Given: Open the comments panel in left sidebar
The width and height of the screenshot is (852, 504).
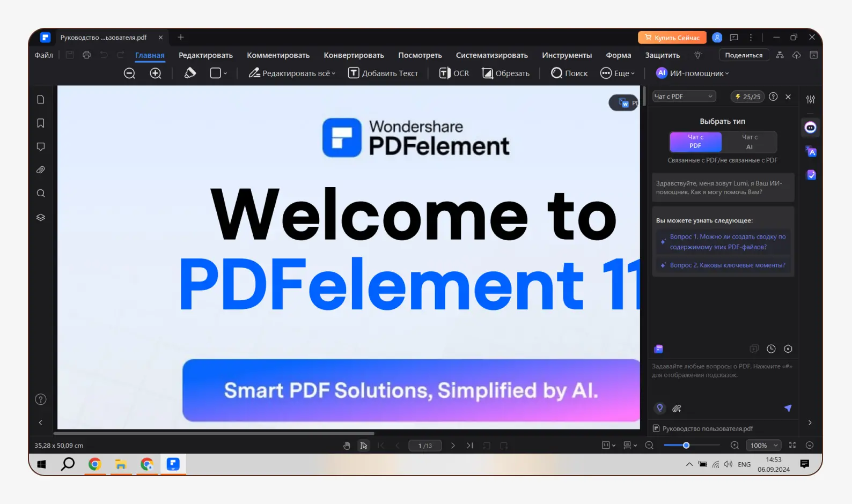Looking at the screenshot, I should 40,146.
